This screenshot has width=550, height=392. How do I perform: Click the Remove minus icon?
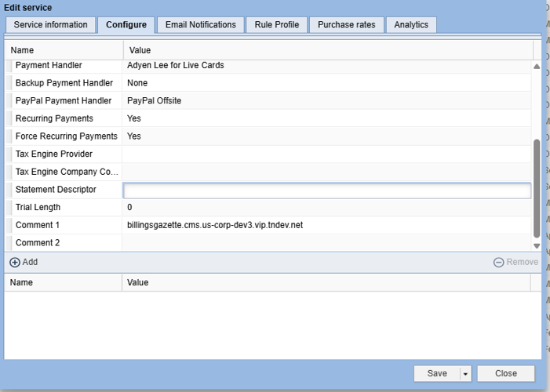[498, 262]
